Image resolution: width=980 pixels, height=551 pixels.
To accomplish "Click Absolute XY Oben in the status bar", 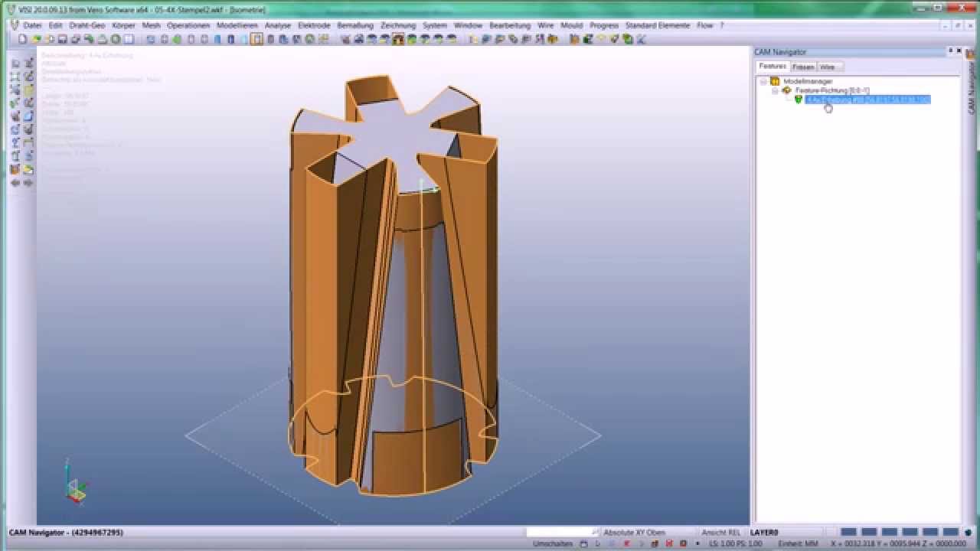I will coord(634,532).
